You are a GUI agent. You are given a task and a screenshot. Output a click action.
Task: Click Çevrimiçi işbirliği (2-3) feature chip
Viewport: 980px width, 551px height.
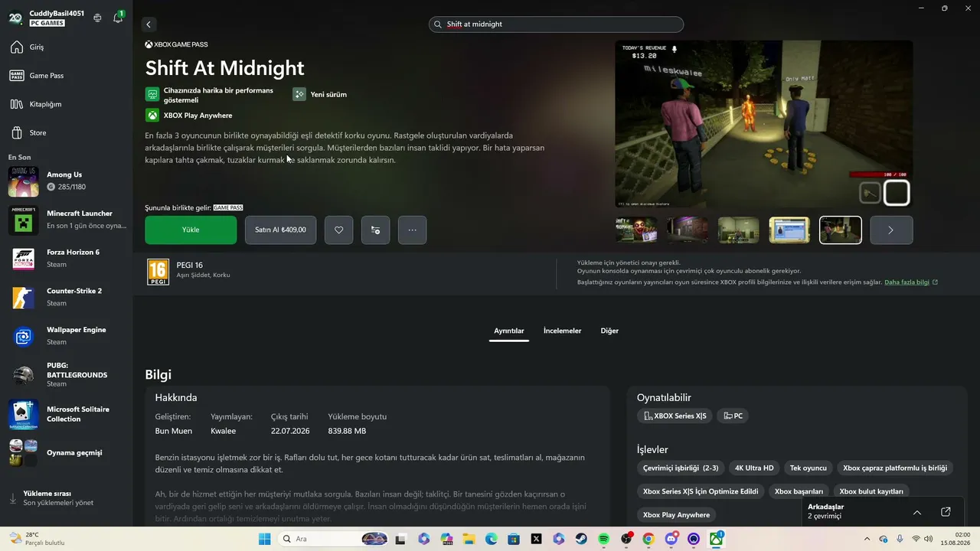point(681,468)
